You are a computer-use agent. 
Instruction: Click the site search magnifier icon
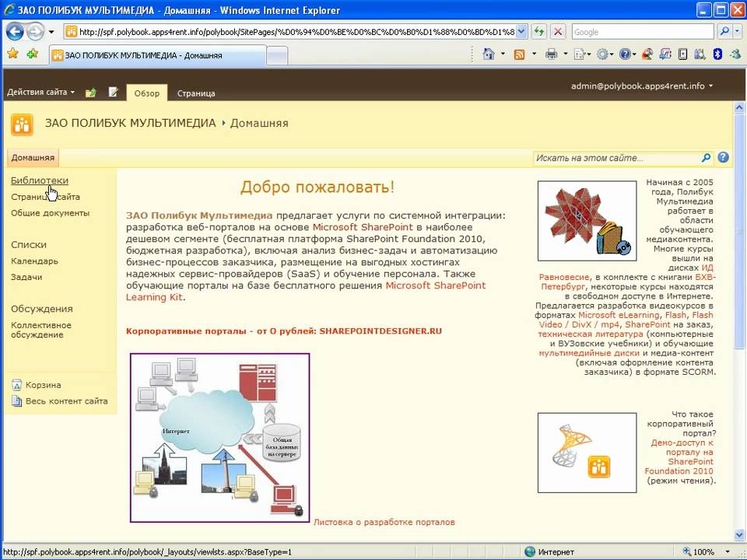706,158
